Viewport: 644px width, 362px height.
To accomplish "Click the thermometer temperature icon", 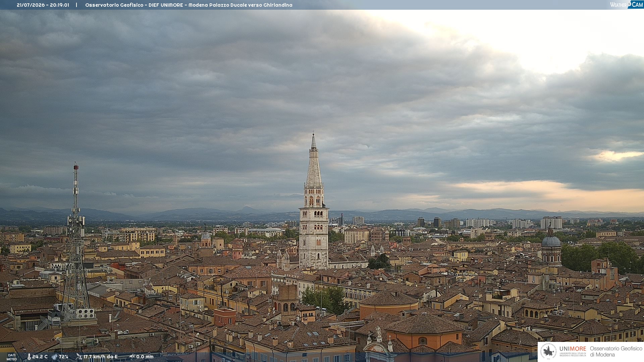I will [29, 357].
